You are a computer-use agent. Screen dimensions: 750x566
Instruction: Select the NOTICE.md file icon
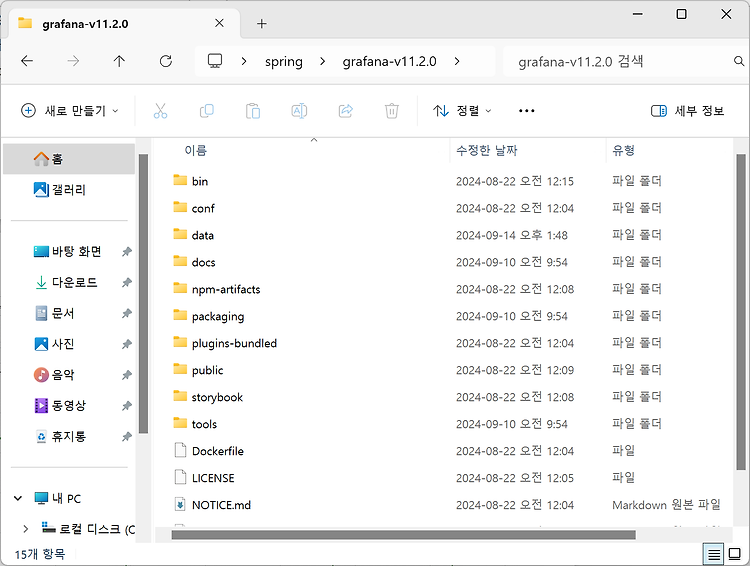pos(180,504)
